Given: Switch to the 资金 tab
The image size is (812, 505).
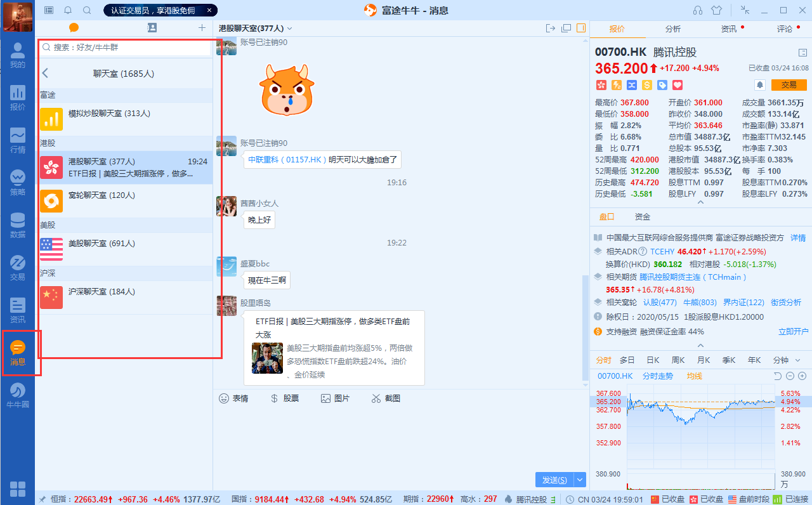Looking at the screenshot, I should pos(643,217).
